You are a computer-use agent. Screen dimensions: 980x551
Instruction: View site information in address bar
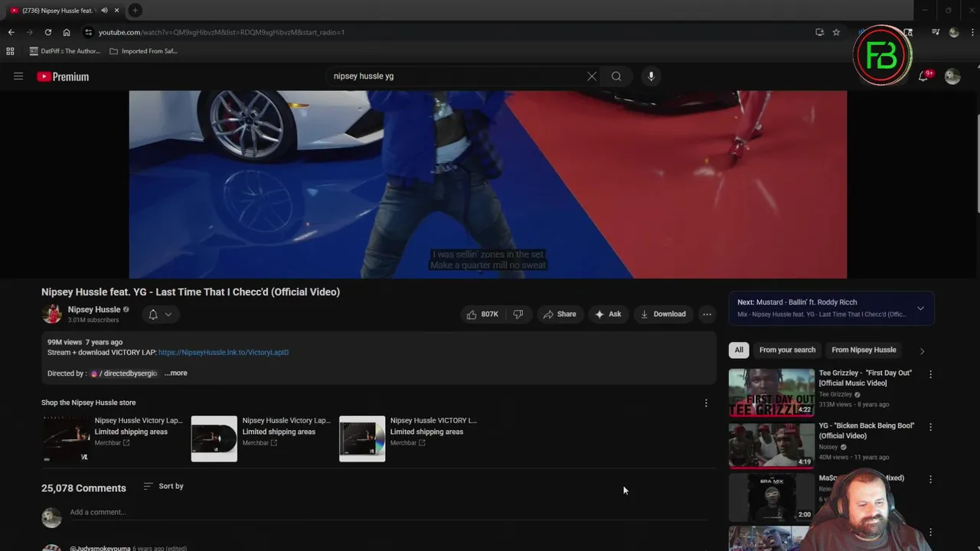tap(88, 32)
